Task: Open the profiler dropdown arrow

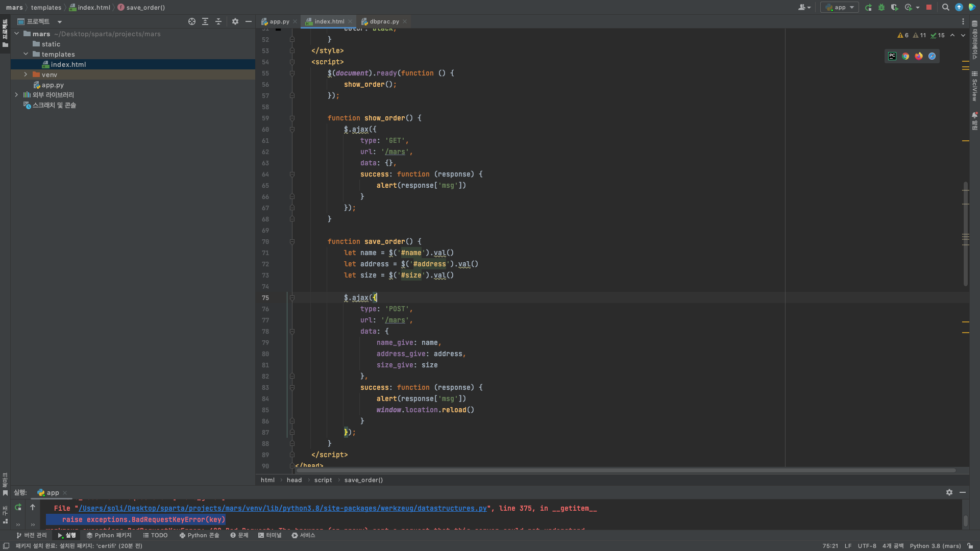Action: click(918, 8)
